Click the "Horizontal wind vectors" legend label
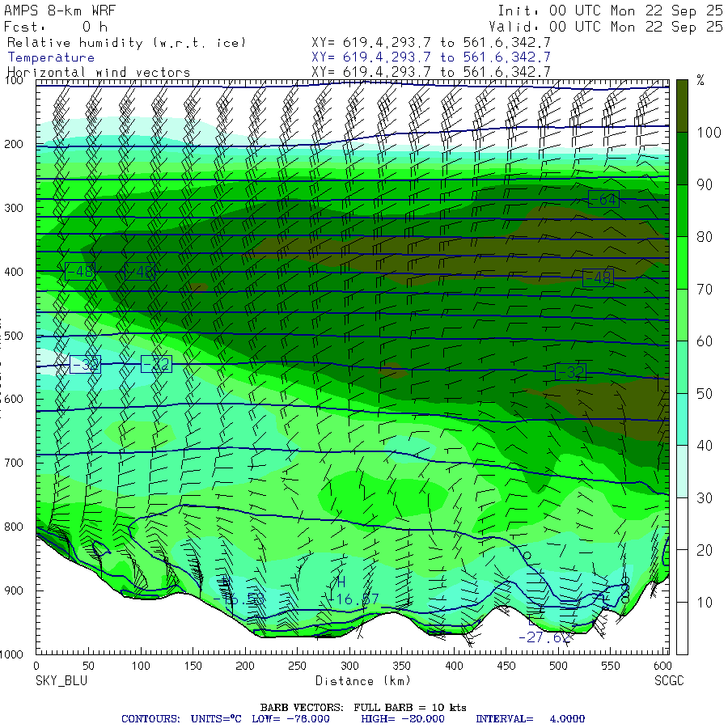Image resolution: width=728 pixels, height=728 pixels. point(99,73)
